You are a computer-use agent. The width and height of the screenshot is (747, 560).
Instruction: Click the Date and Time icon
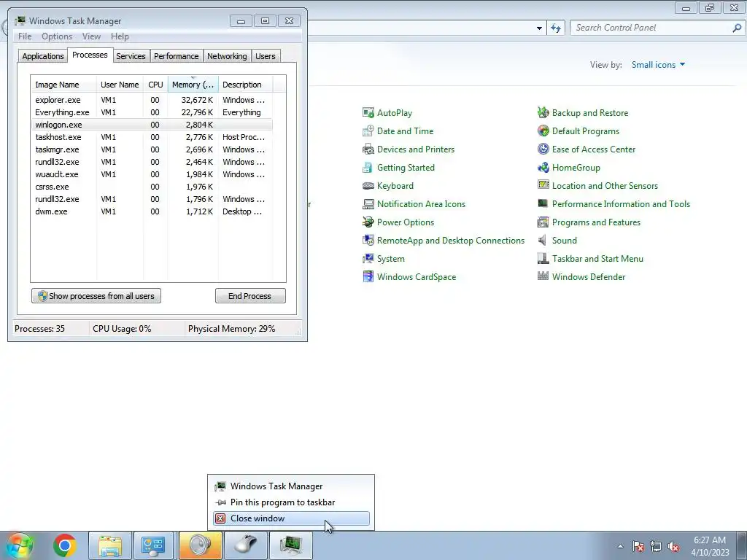point(368,131)
